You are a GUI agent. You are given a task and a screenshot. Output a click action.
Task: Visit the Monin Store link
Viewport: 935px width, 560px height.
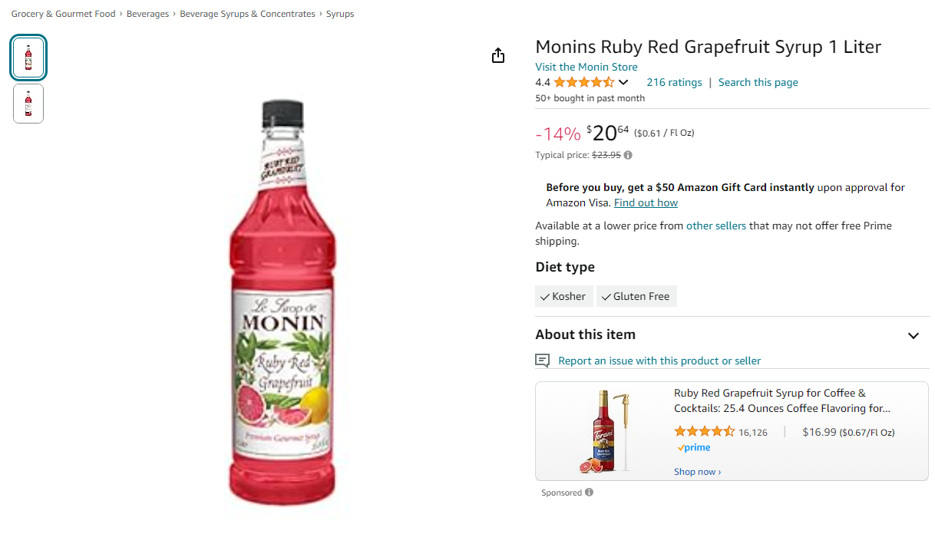click(586, 67)
